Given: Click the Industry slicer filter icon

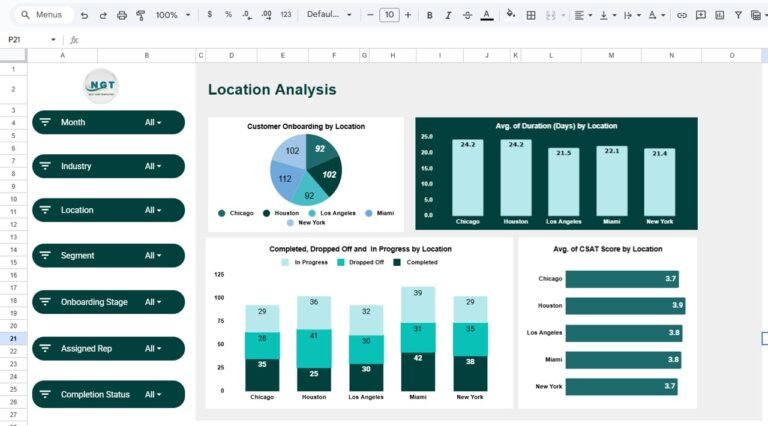Looking at the screenshot, I should tap(45, 166).
